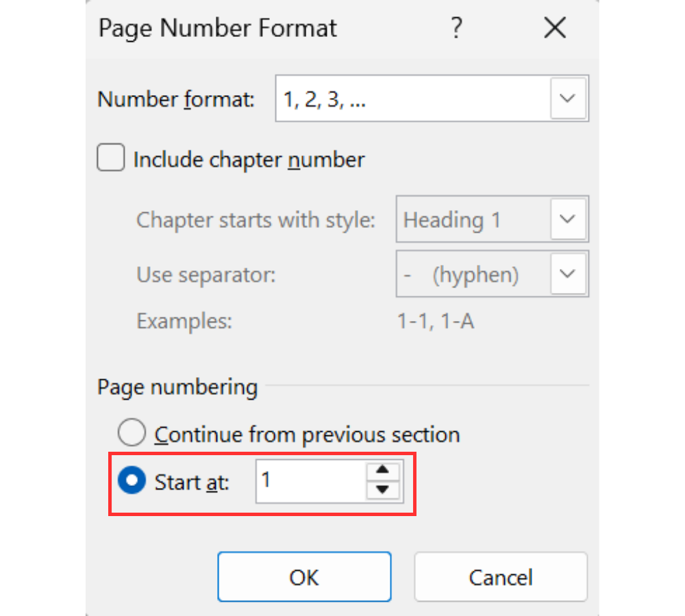Close the Page Number Format dialog
This screenshot has height=616, width=685.
pyautogui.click(x=555, y=27)
